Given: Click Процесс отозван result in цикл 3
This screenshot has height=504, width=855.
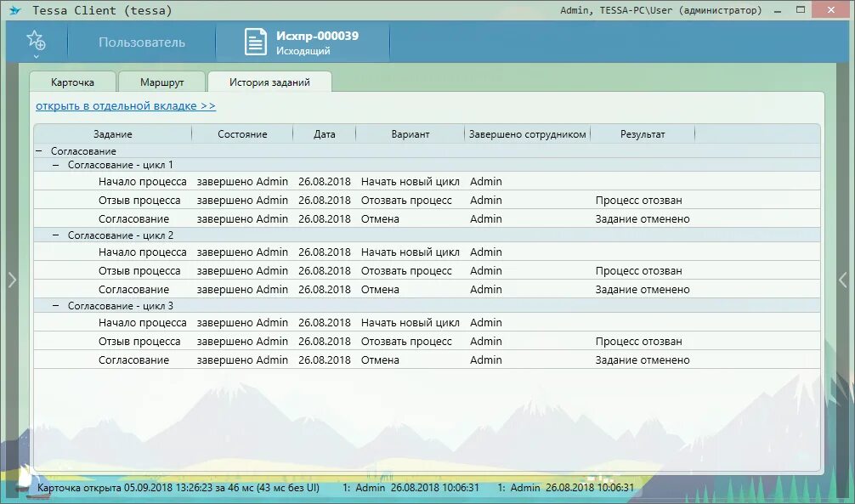Looking at the screenshot, I should (638, 341).
